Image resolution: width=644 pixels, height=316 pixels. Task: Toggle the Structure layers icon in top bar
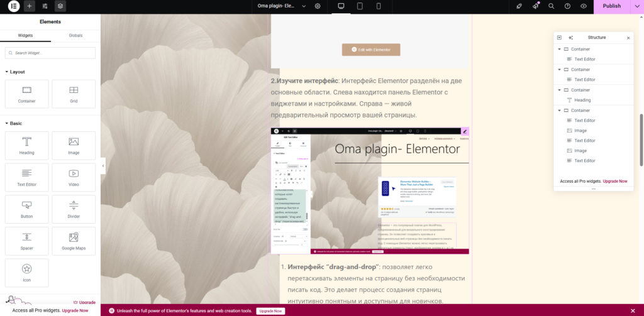pyautogui.click(x=60, y=6)
